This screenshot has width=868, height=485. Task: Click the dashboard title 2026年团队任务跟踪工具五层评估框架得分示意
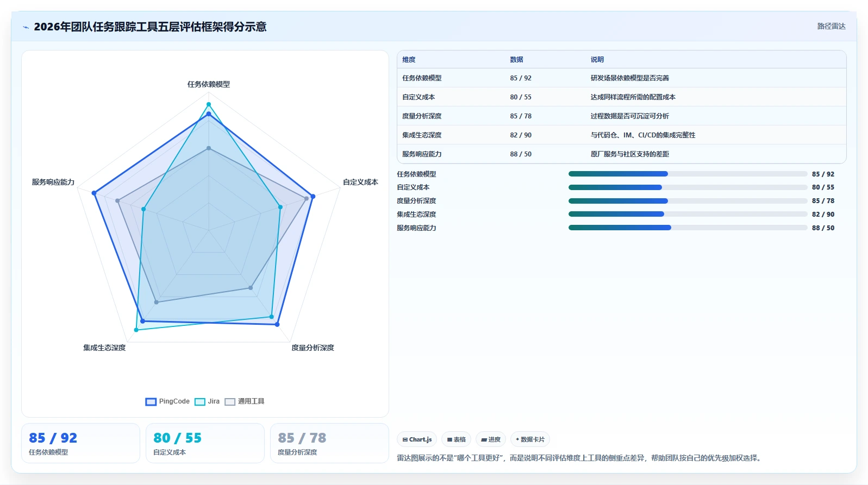tap(150, 27)
